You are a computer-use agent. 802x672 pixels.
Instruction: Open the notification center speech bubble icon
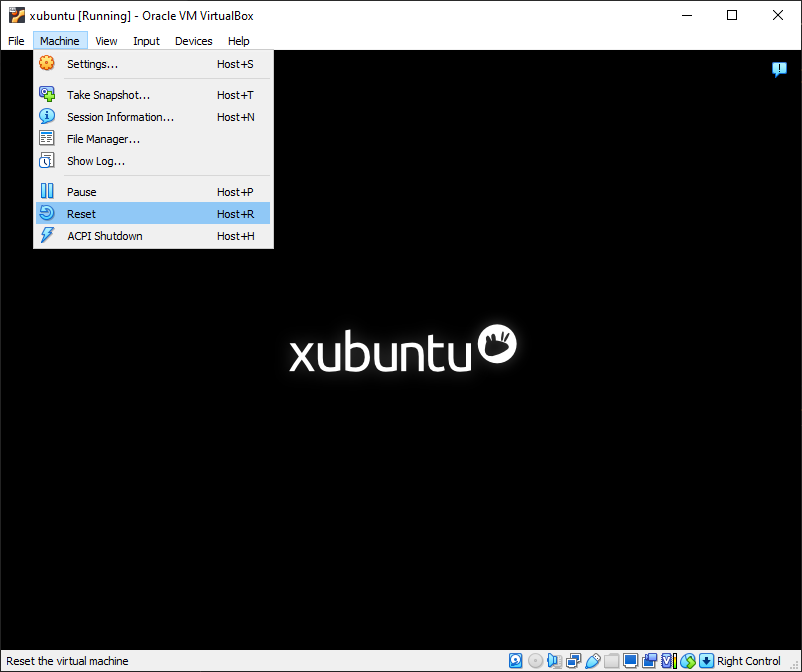[779, 69]
